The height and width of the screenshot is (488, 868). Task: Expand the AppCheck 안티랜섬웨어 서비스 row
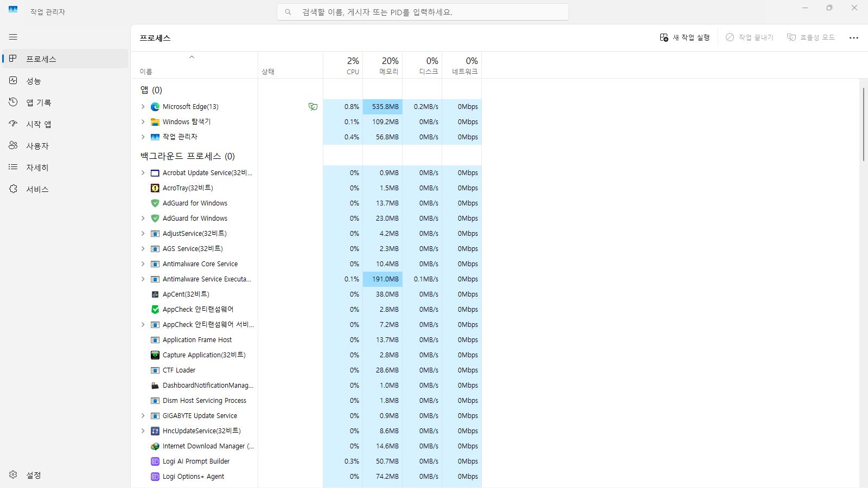click(x=143, y=325)
